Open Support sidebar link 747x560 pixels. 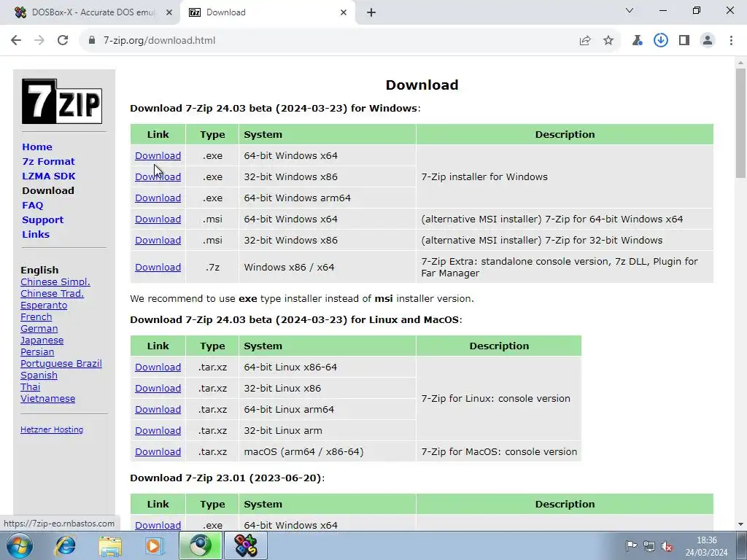click(x=42, y=220)
